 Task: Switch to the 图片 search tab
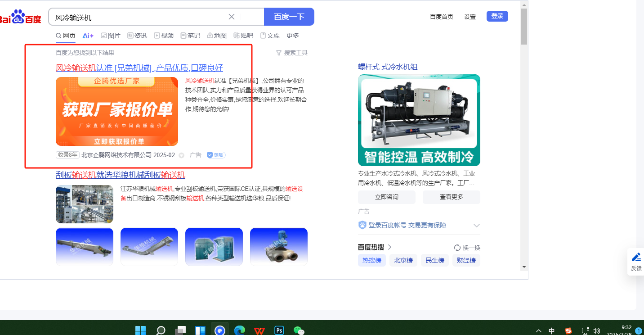point(111,36)
